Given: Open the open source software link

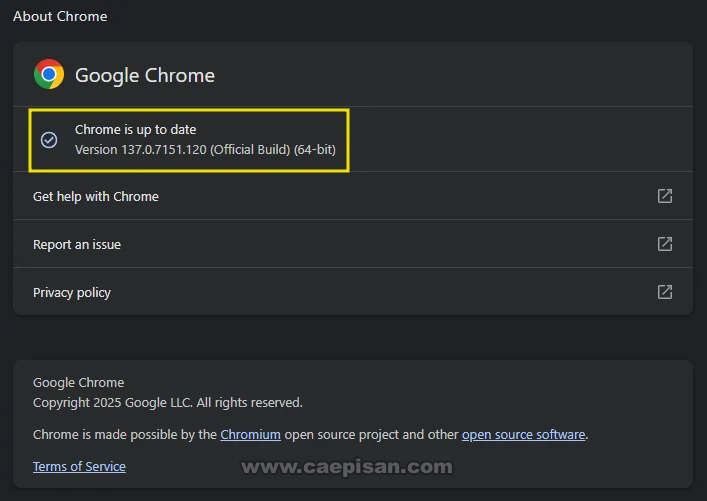Looking at the screenshot, I should pyautogui.click(x=523, y=435).
